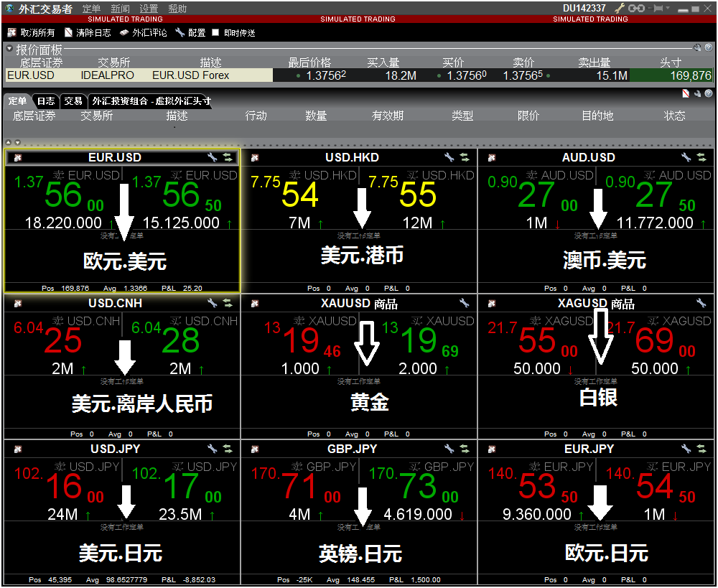Click the cancel-all (取消所有) toolbar icon

pos(11,33)
